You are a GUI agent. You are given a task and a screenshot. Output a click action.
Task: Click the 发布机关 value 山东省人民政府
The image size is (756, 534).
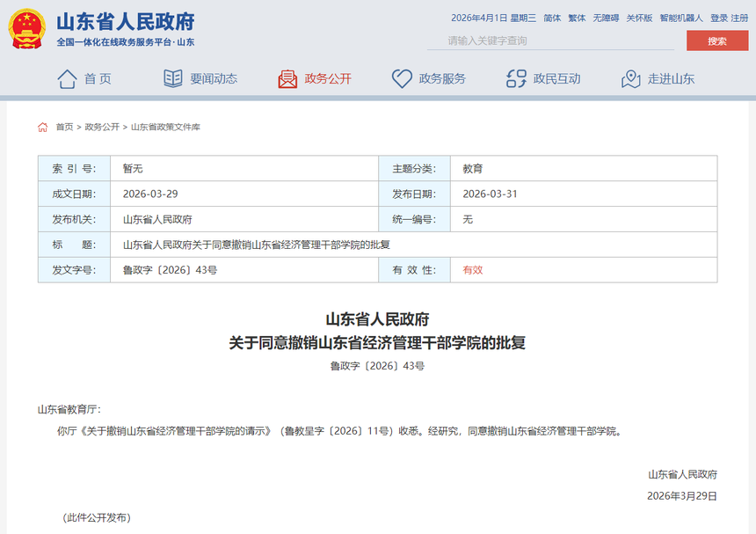click(157, 219)
